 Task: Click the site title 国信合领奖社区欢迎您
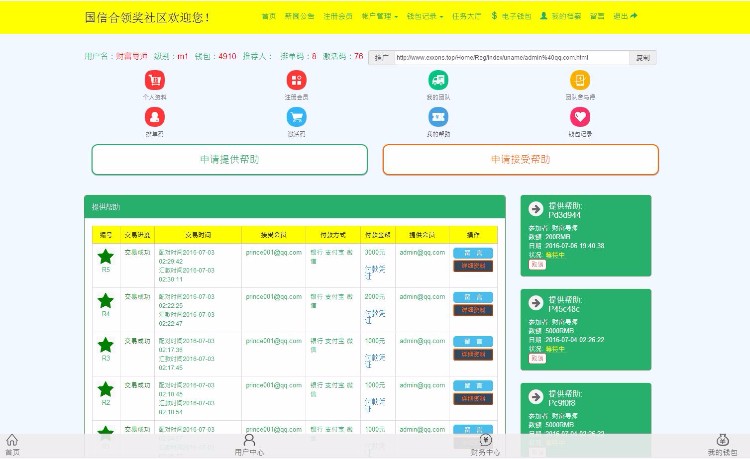tap(147, 18)
